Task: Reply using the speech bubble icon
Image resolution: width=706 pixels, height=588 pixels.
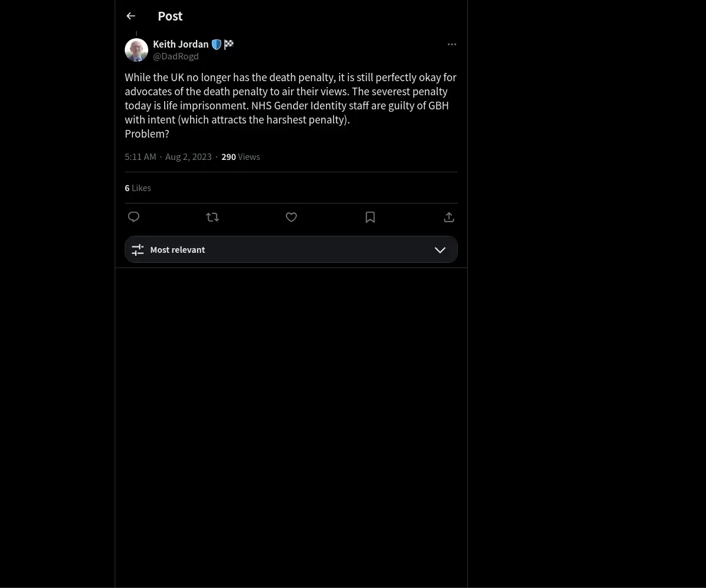Action: [134, 217]
